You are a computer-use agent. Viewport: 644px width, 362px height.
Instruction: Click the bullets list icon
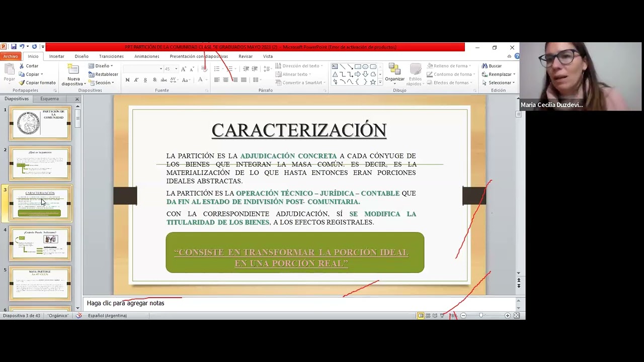[216, 68]
